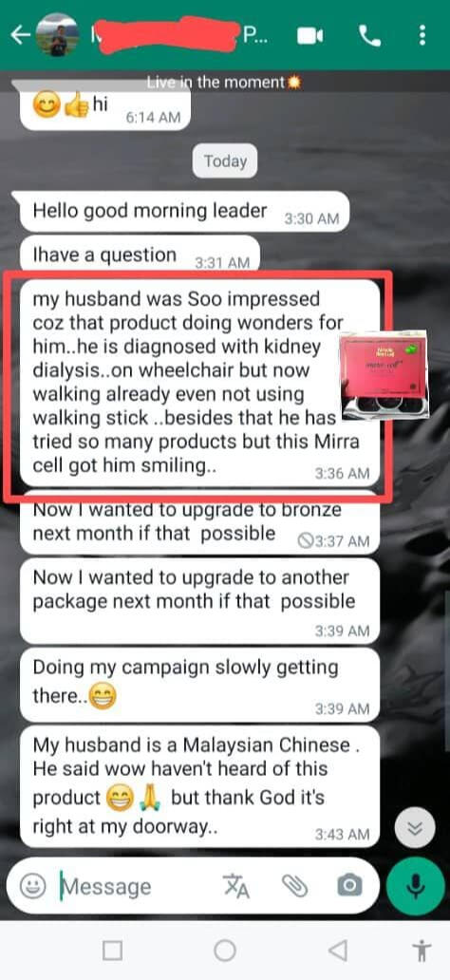The width and height of the screenshot is (450, 980).
Task: Select the 'Ihave a question' message bubble
Action: 140,255
